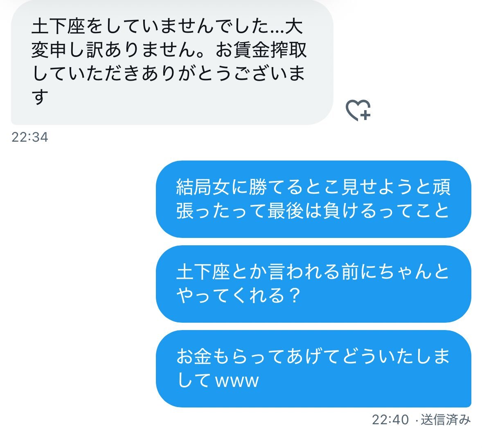Click the www text in last blue bubble
Viewport: 482px width, 448px height.
coord(237,381)
